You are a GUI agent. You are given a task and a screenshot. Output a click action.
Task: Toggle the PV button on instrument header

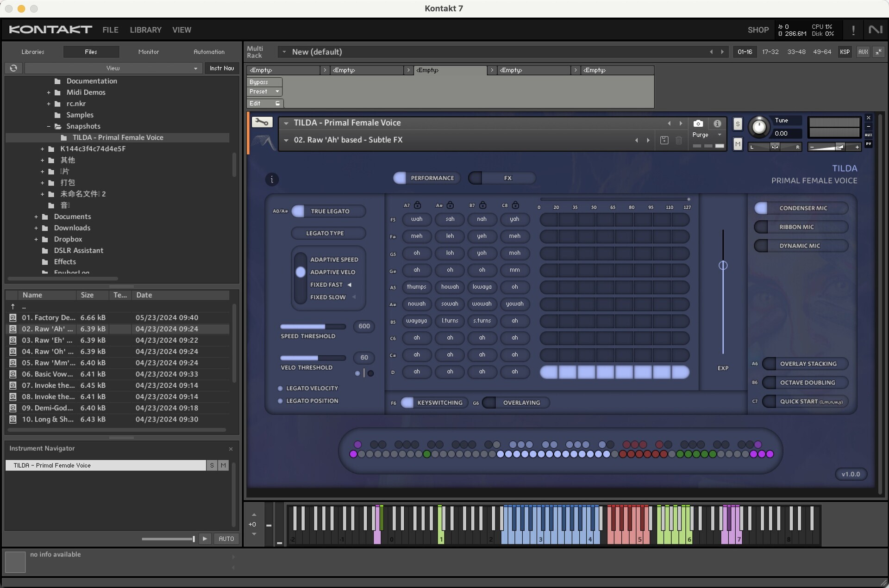pyautogui.click(x=869, y=144)
